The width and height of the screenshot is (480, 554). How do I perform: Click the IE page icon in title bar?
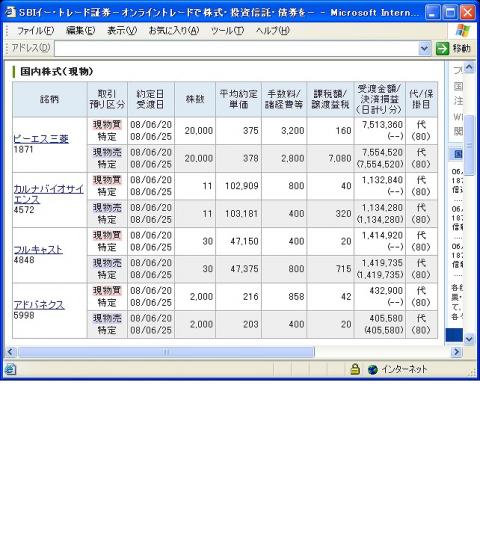tap(10, 12)
